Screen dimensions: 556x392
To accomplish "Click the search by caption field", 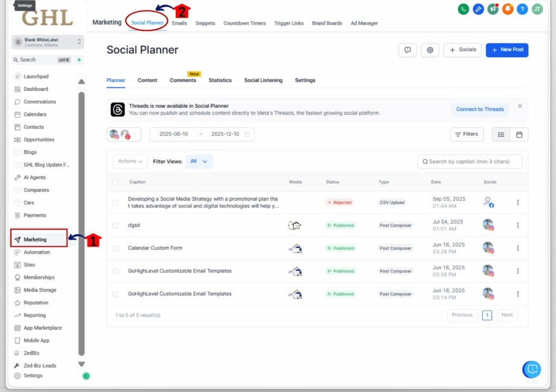I will 470,161.
